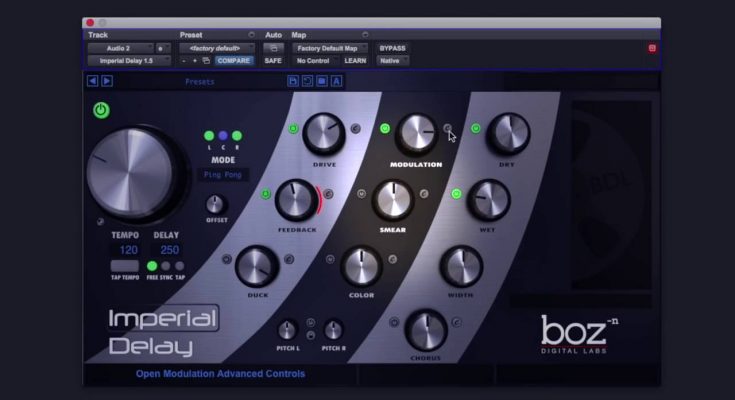Click the Tempo value field showing 120

(129, 249)
